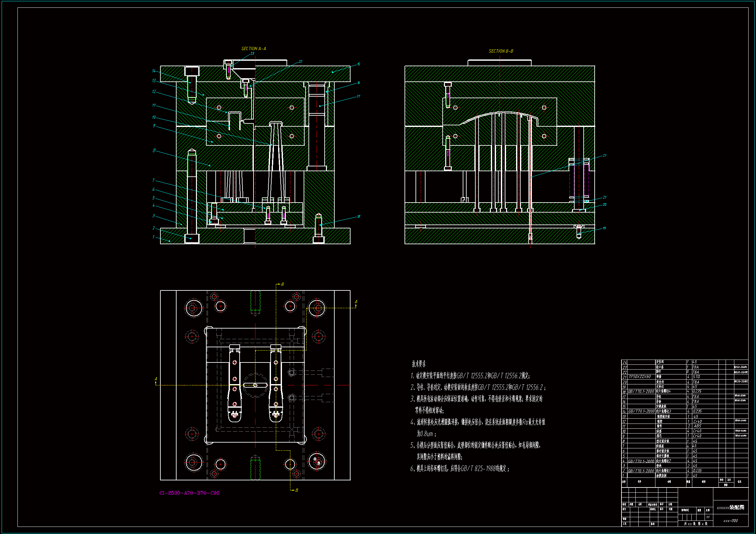Click the SECTION B-B view label
Image resolution: width=756 pixels, height=534 pixels.
point(501,51)
